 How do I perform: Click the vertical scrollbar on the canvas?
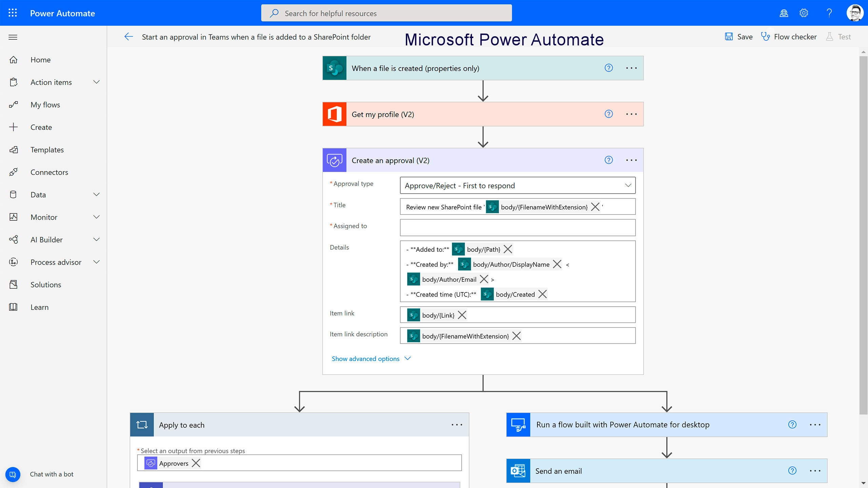863,235
